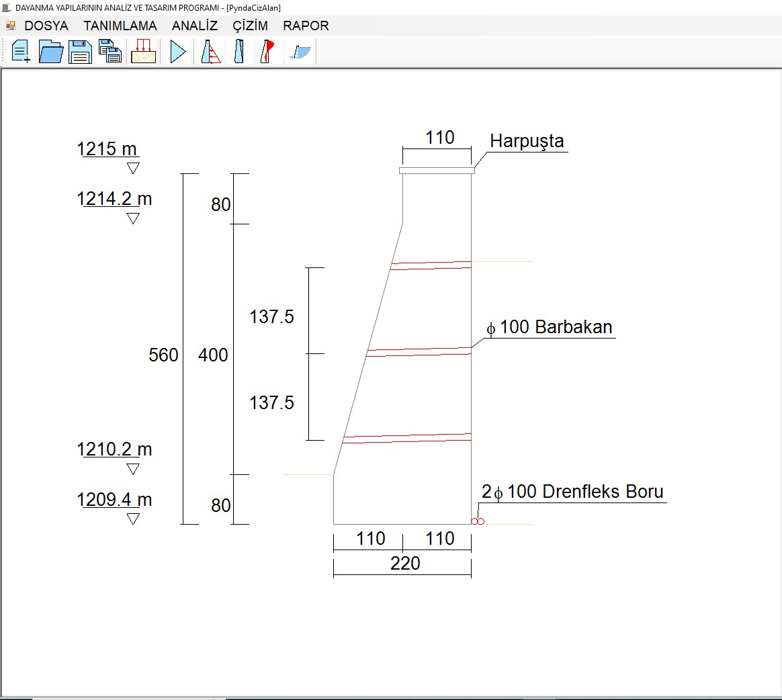782x700 pixels.
Task: Expand the ANALİZ menu
Action: tap(195, 26)
